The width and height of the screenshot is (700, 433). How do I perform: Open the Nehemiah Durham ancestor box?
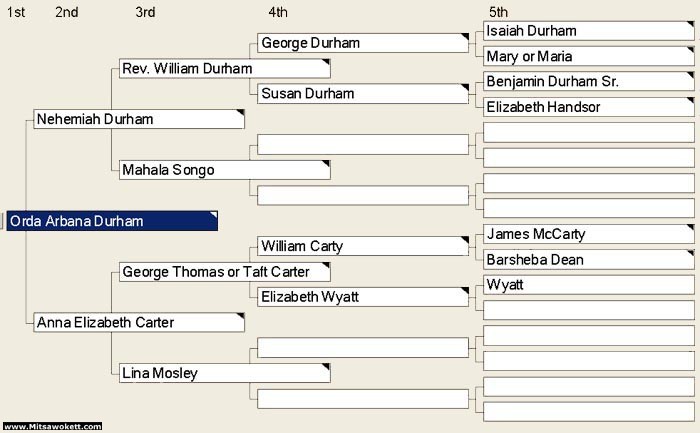click(139, 119)
